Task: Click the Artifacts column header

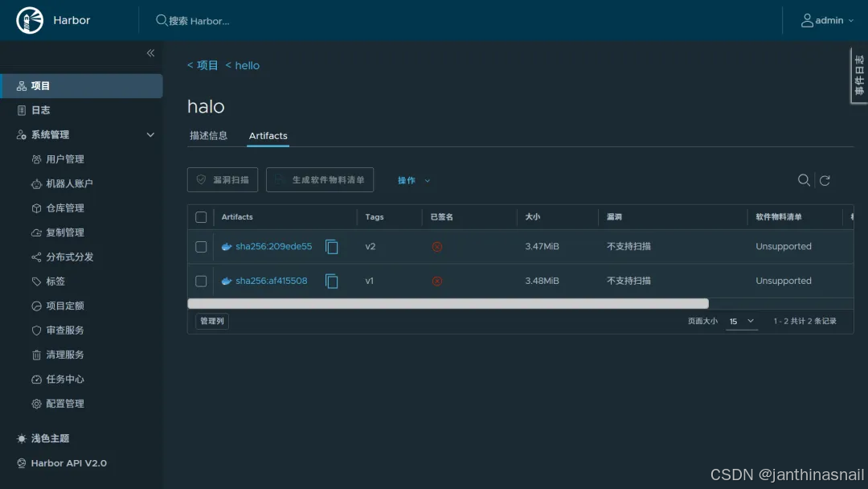Action: 237,217
